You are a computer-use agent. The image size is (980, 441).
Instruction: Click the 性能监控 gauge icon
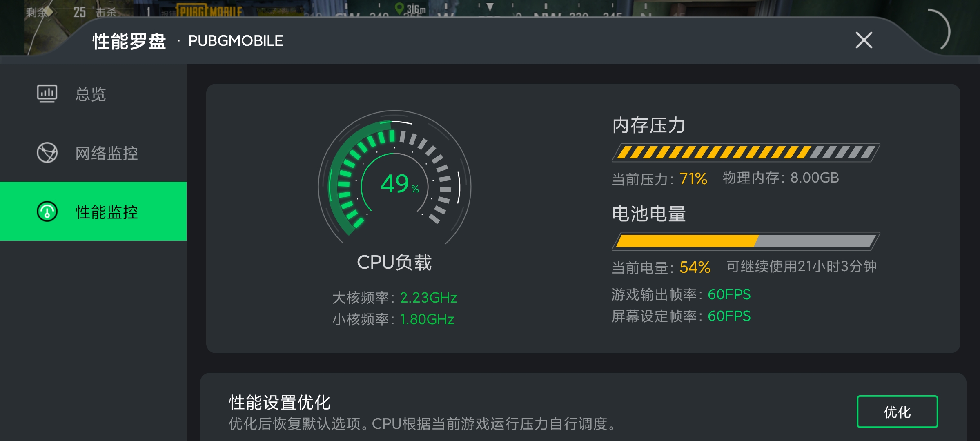click(x=47, y=212)
